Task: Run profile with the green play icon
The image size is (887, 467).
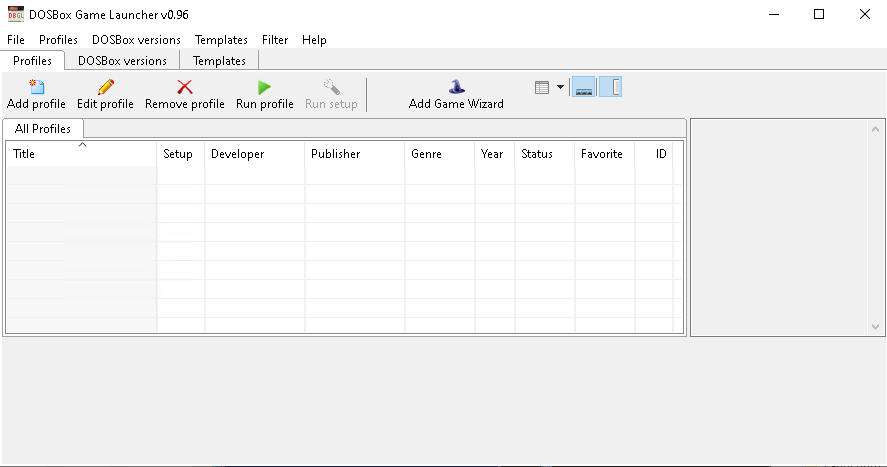Action: pyautogui.click(x=264, y=88)
